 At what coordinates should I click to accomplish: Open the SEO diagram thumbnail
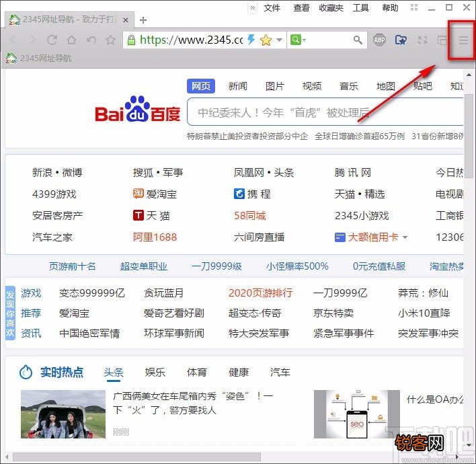tap(357, 414)
